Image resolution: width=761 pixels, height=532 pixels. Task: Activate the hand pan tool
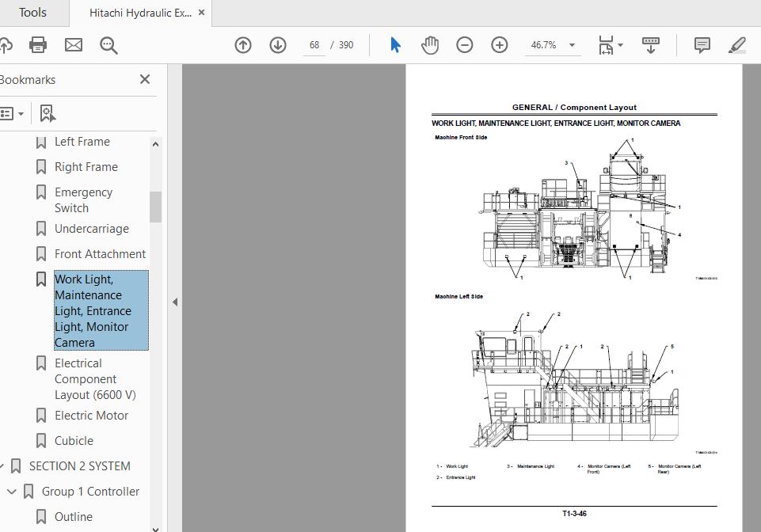[x=430, y=45]
